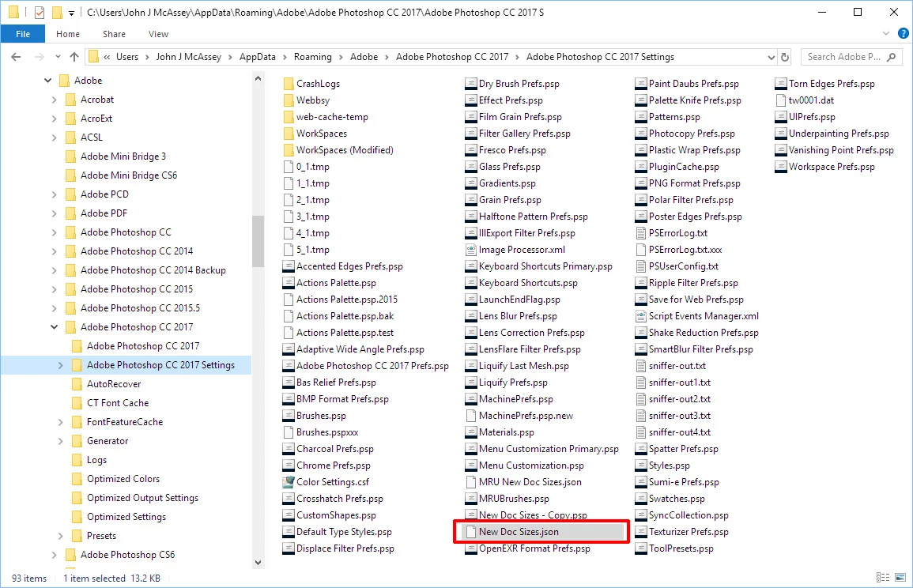Screen dimensions: 913x588
Task: Select Adobe Photoshop CC 2015.5 in tree
Action: pos(140,308)
